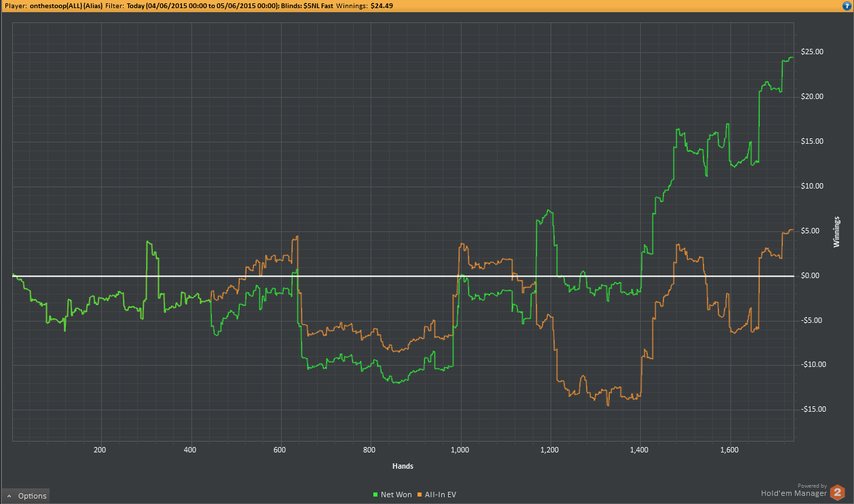Open the help icon in the header
The height and width of the screenshot is (504, 854).
[846, 5]
